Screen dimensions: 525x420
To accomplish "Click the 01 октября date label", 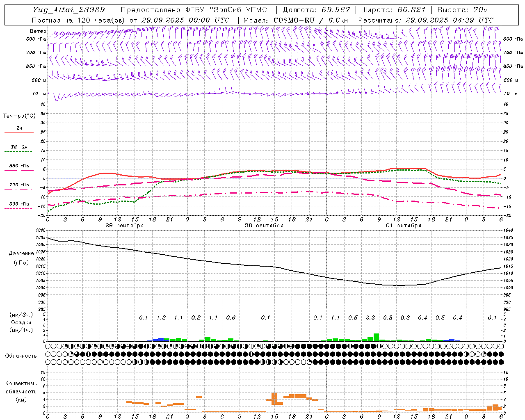I will (x=404, y=226).
